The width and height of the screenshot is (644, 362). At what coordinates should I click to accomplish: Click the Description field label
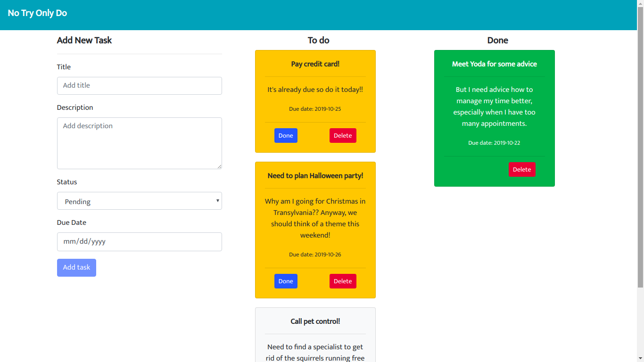[75, 108]
